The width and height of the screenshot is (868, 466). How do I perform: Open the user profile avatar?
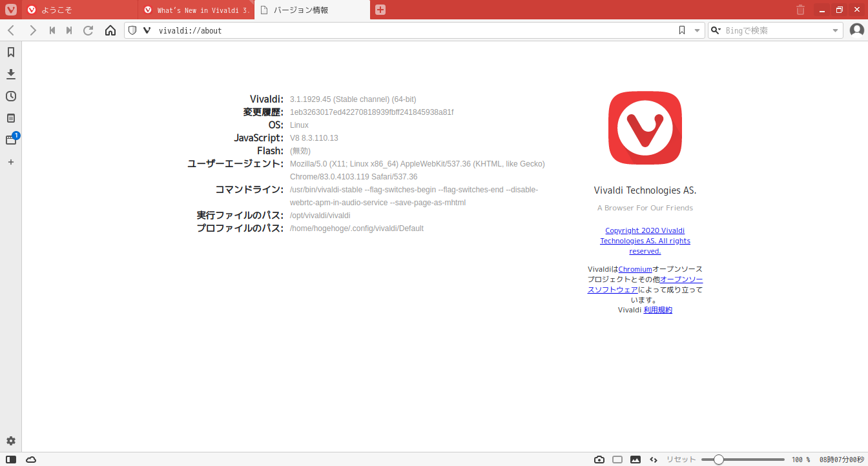857,30
